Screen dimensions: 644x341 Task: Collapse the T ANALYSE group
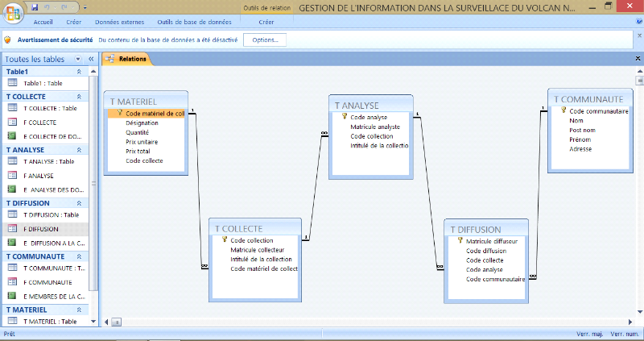78,150
